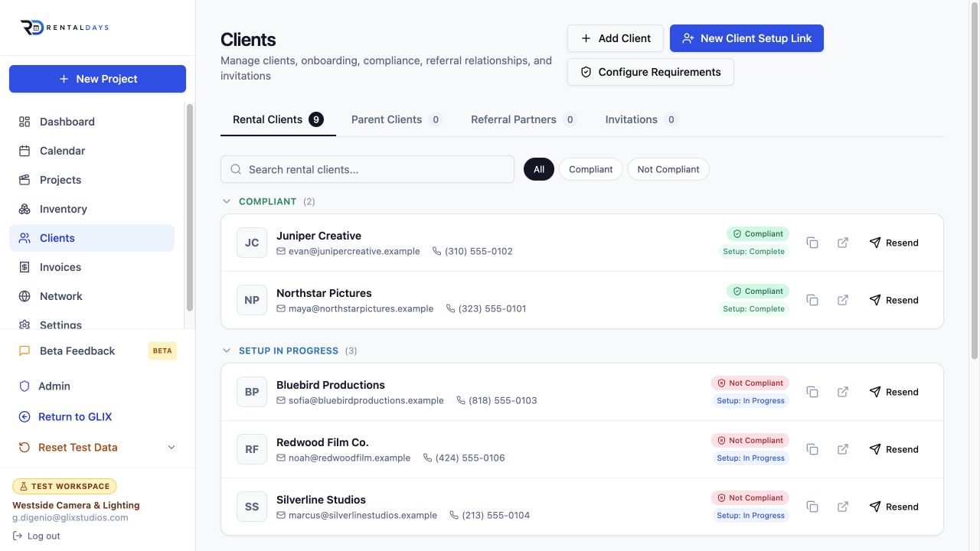Collapse the Setup In Progress group
This screenshot has width=980, height=551.
tap(226, 350)
